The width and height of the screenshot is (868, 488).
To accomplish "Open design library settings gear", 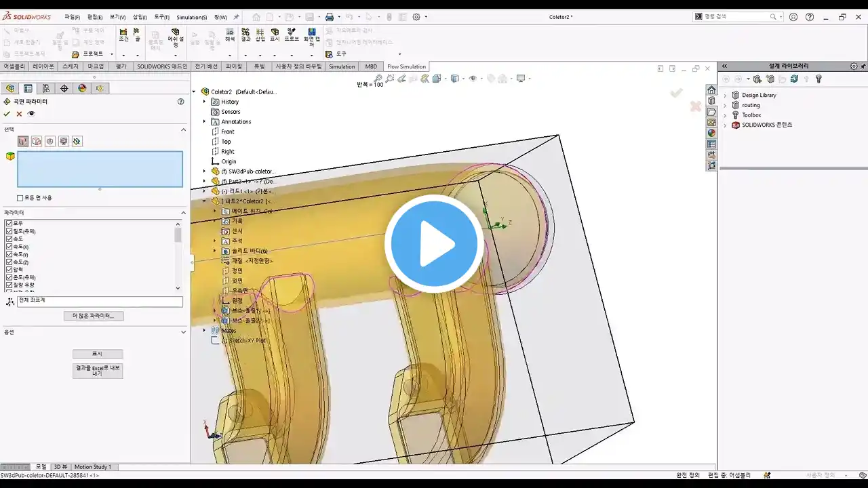I will [x=854, y=66].
